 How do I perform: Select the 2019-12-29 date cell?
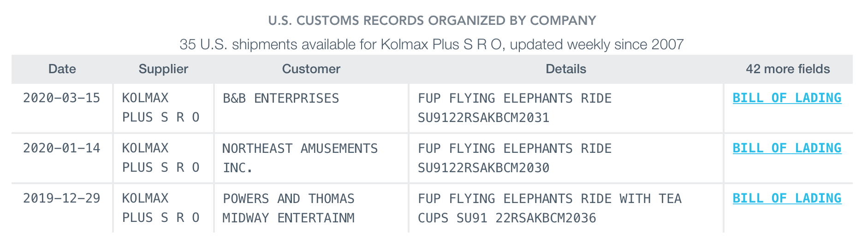point(62,198)
